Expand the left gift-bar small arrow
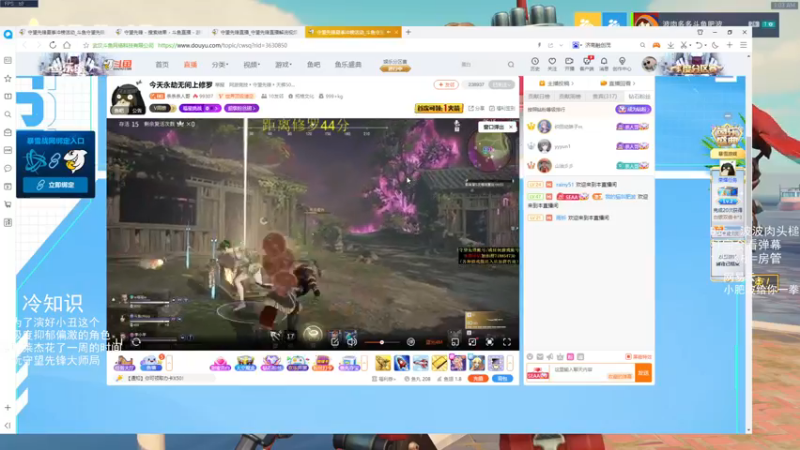800x450 pixels. [x=169, y=363]
